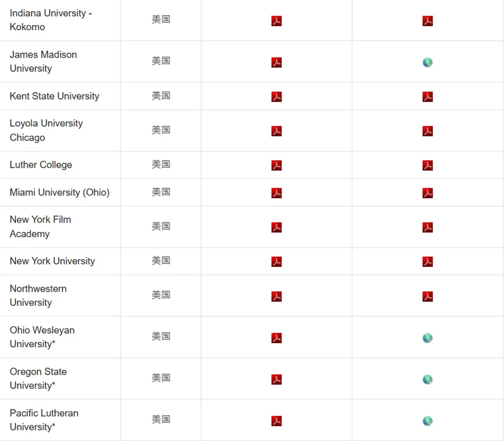The image size is (504, 441).
Task: Open second PDF icon for New York Film Academy
Action: (x=428, y=227)
